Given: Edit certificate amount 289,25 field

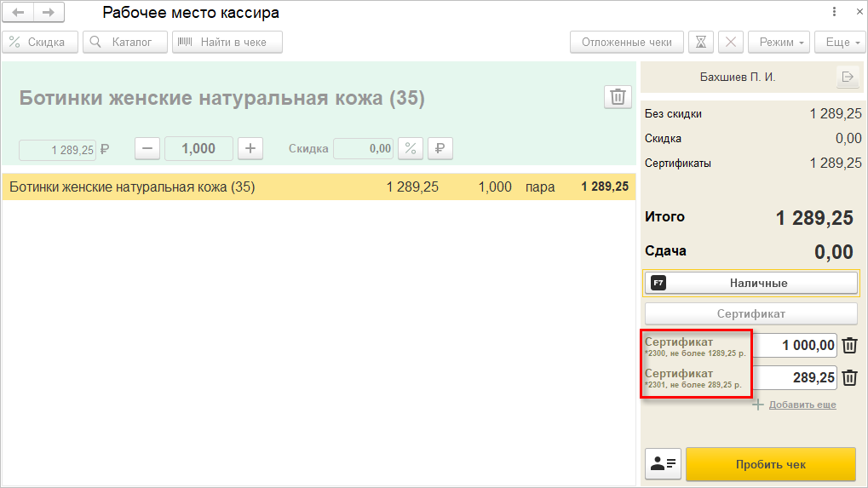Looking at the screenshot, I should click(x=795, y=377).
